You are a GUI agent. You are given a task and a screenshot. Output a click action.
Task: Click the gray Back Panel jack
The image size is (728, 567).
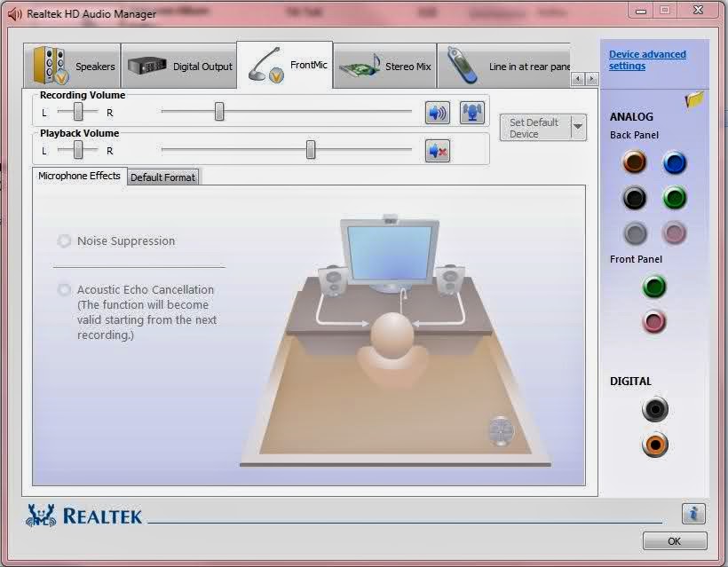click(635, 233)
